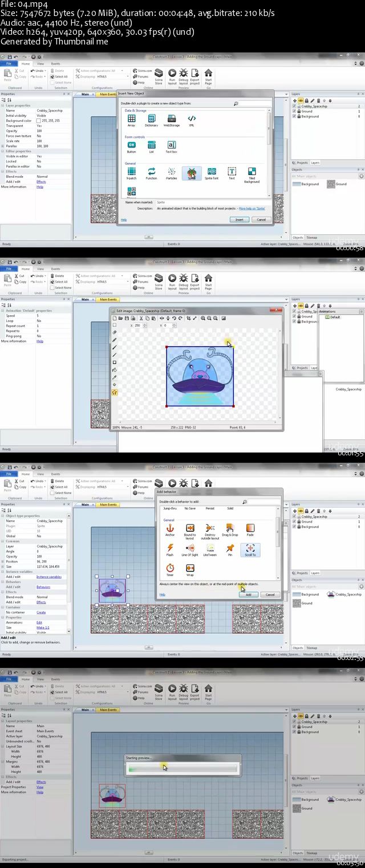This screenshot has width=365, height=868.
Task: Pick the XML plugin icon
Action: 192,119
